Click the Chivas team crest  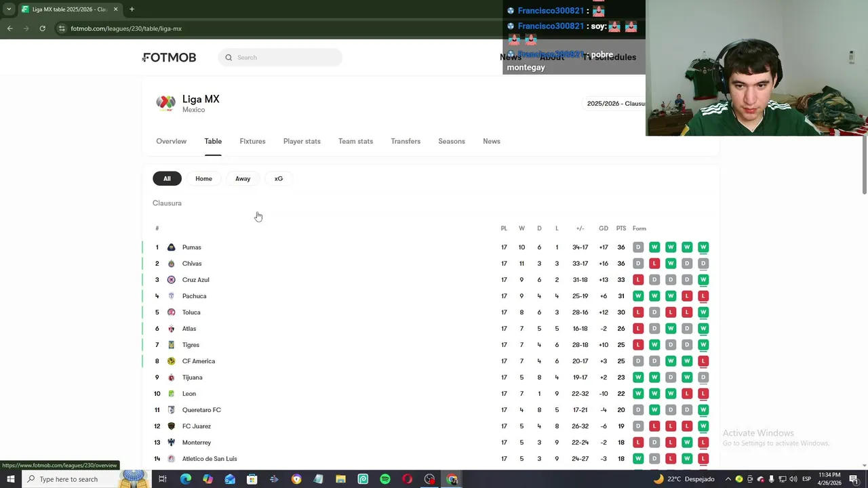click(x=171, y=264)
